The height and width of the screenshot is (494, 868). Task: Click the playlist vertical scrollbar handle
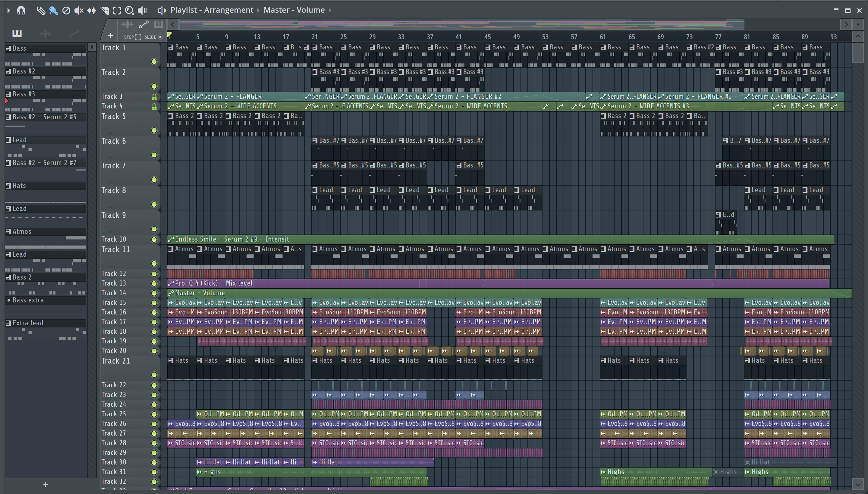[858, 53]
